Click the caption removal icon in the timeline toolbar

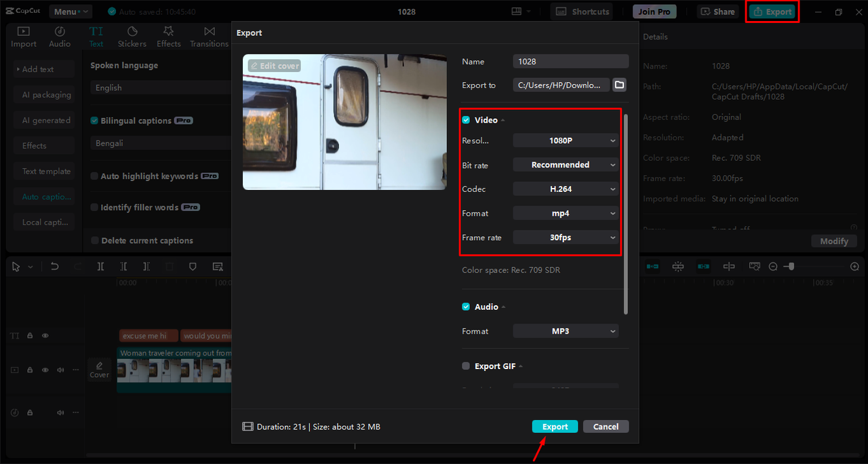(x=217, y=267)
